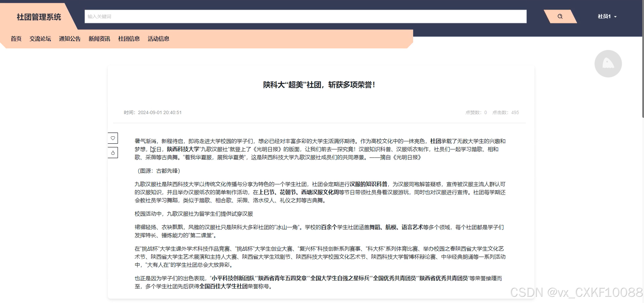Screen dimensions: 644x303
Task: Click the article title 陕科大"超美"社团
Action: pyautogui.click(x=319, y=85)
